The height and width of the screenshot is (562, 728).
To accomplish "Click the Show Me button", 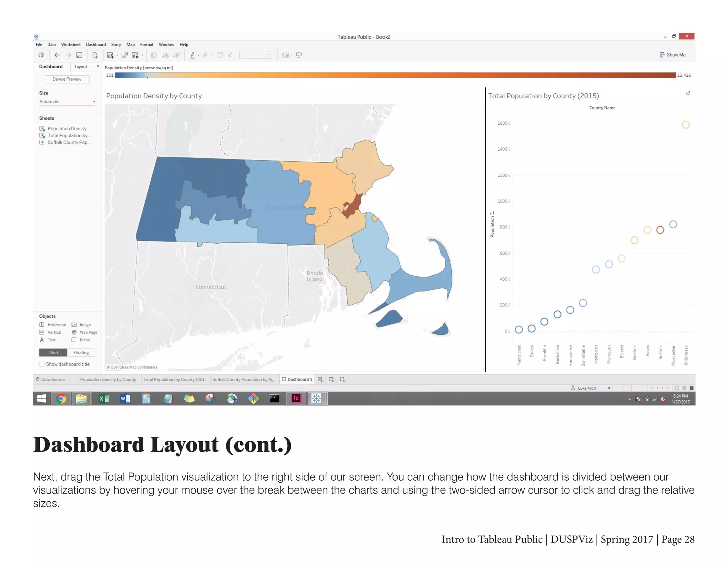I will pos(673,55).
